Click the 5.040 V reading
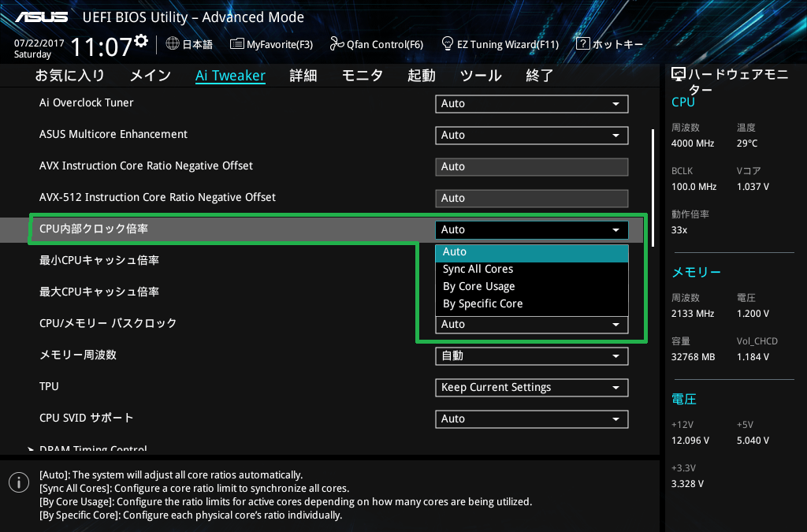807x532 pixels. [753, 441]
